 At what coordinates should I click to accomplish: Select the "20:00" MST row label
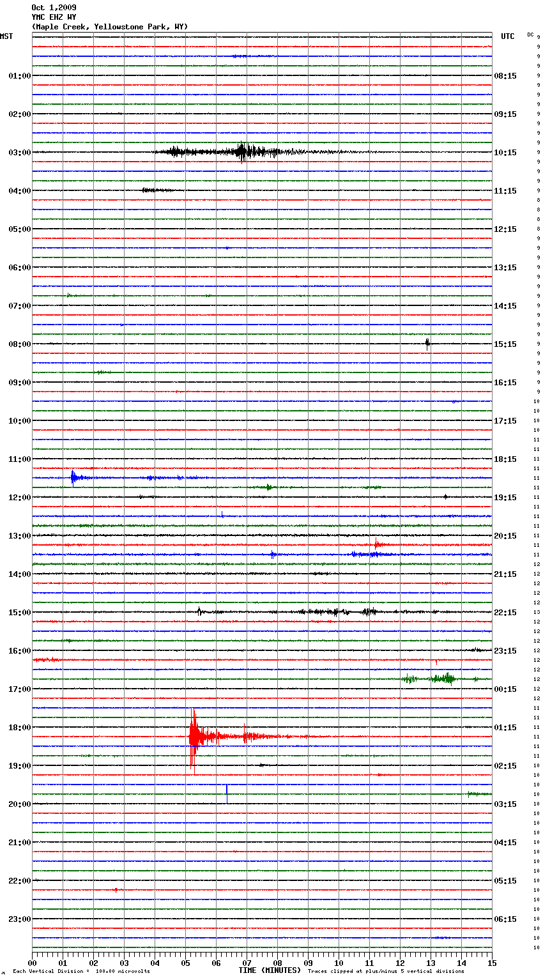pyautogui.click(x=19, y=804)
